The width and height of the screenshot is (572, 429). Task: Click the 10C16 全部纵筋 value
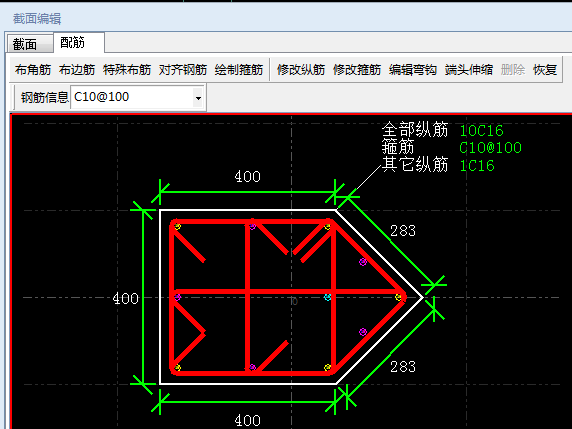click(x=481, y=131)
